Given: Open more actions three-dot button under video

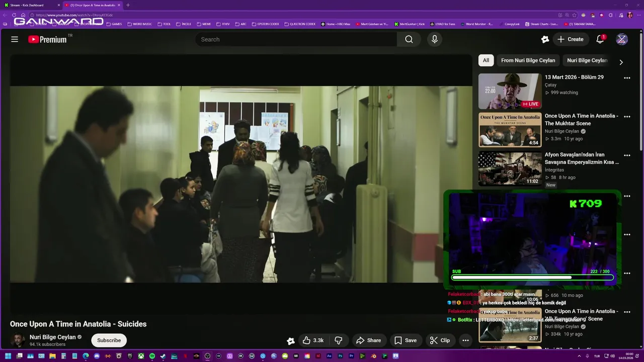Looking at the screenshot, I should (x=465, y=340).
